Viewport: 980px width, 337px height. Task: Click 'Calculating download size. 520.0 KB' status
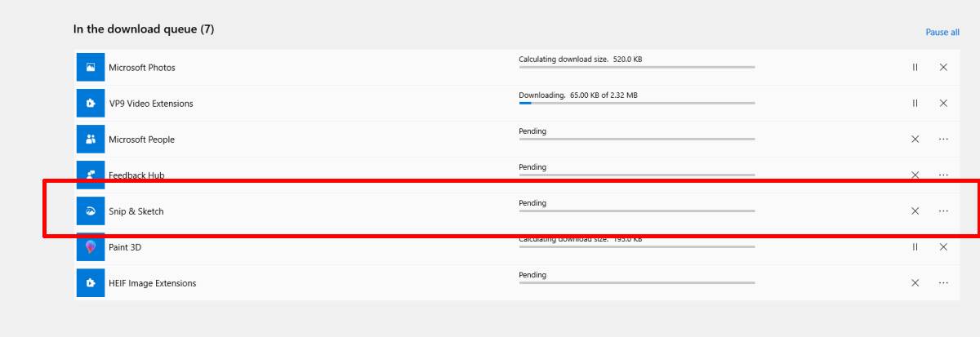coord(580,59)
